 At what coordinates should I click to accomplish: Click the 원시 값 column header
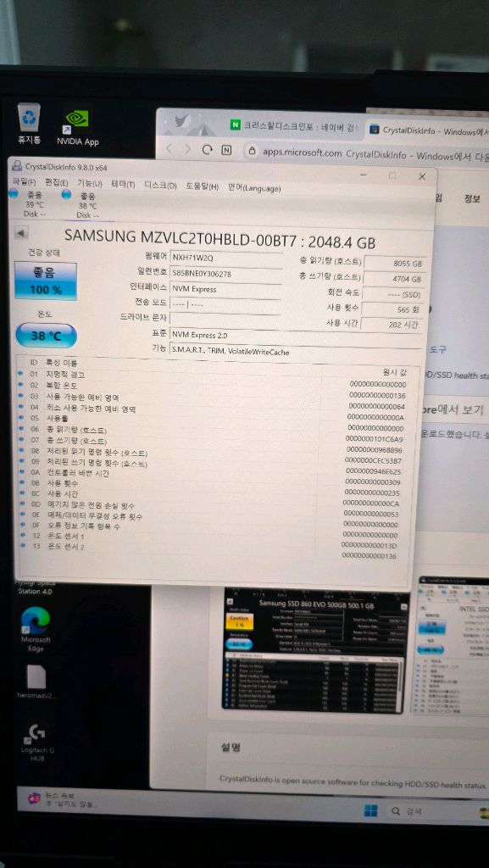click(x=394, y=371)
